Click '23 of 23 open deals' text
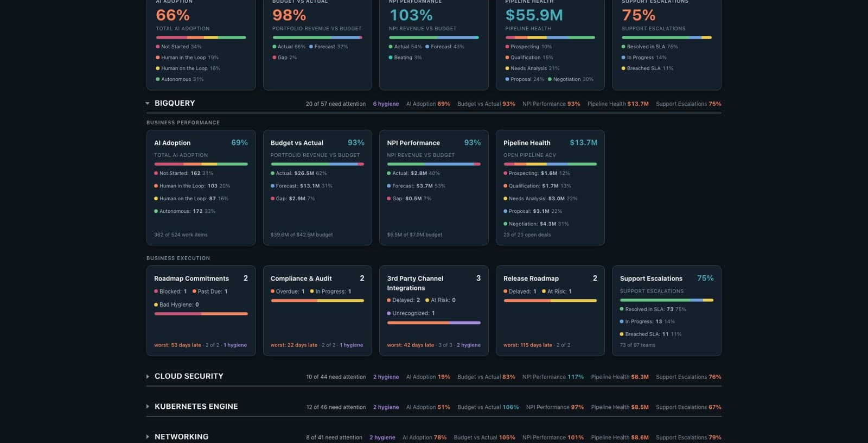868x443 pixels. click(527, 235)
